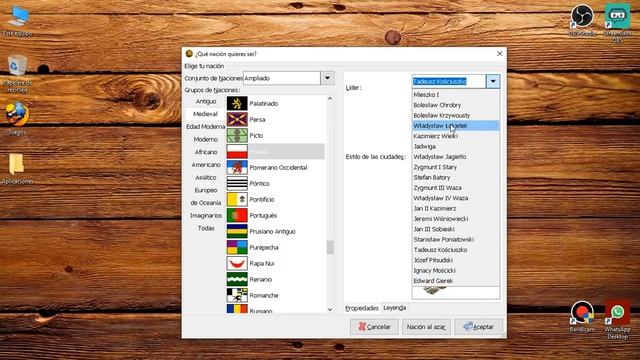Click the Renano flag icon

(237, 279)
